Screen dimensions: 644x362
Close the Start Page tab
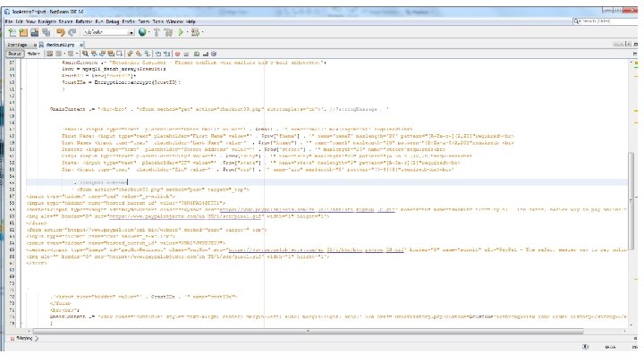[35, 45]
